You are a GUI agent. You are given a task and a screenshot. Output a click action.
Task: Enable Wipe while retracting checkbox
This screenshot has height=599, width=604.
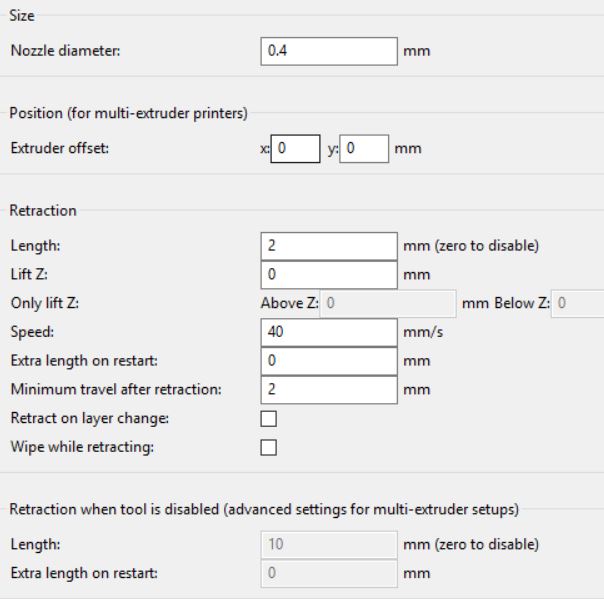[268, 448]
